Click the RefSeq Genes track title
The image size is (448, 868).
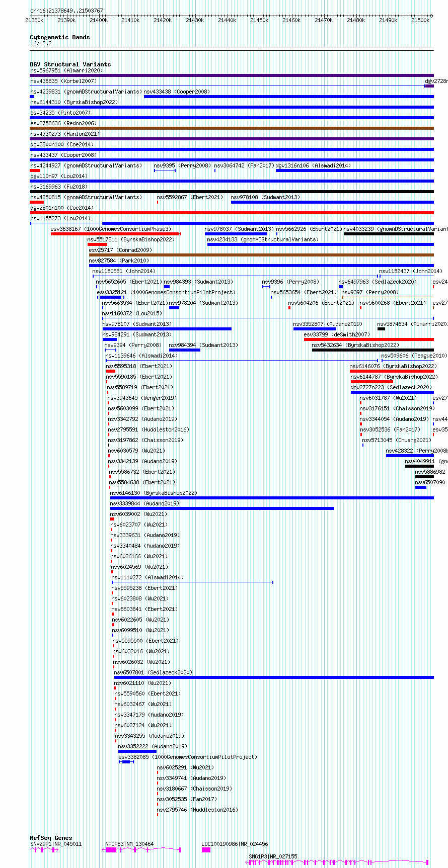click(51, 838)
